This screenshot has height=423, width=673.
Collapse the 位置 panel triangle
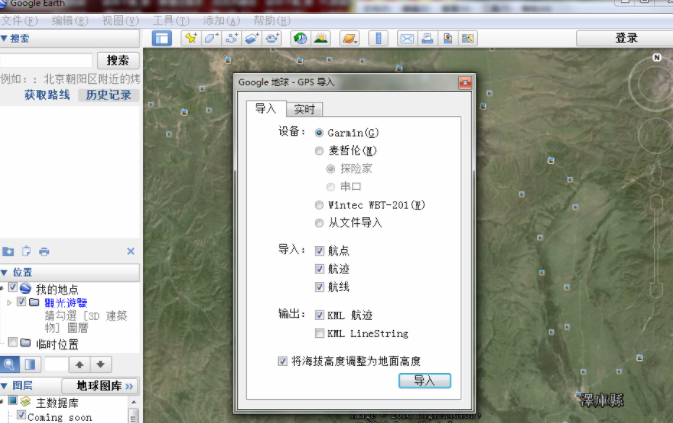4,273
